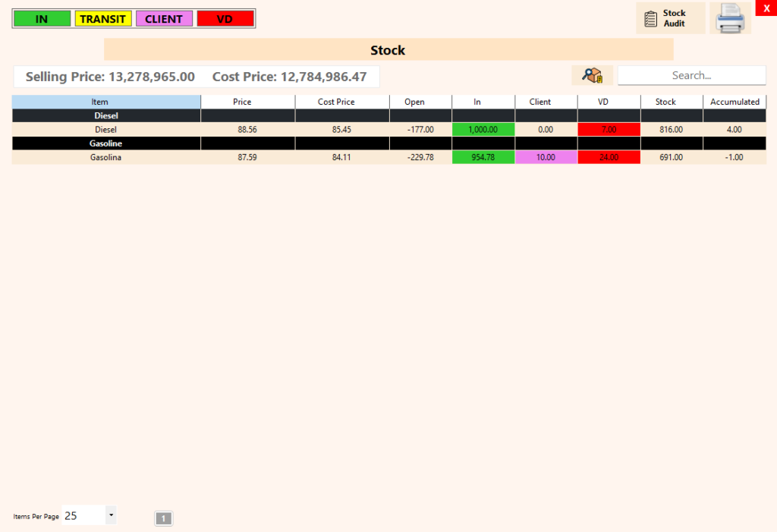The image size is (777, 532).
Task: Select page 1 in the pagination
Action: (163, 518)
